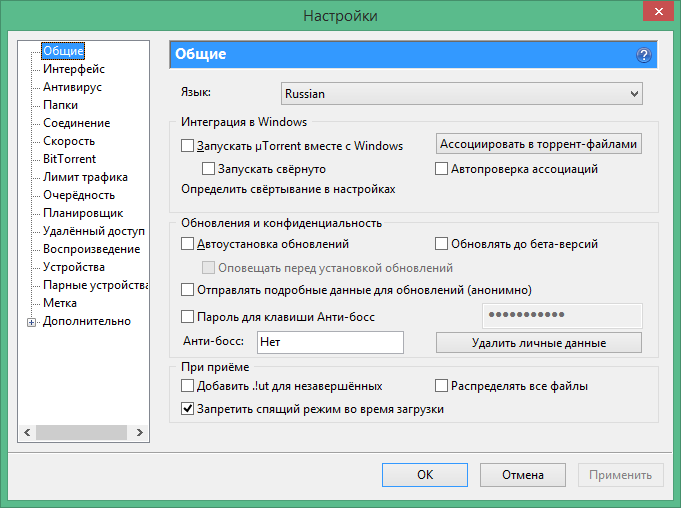Screen dimensions: 681x508
Task: Click Ассоциировать в торрент-файлами button
Action: (x=539, y=144)
